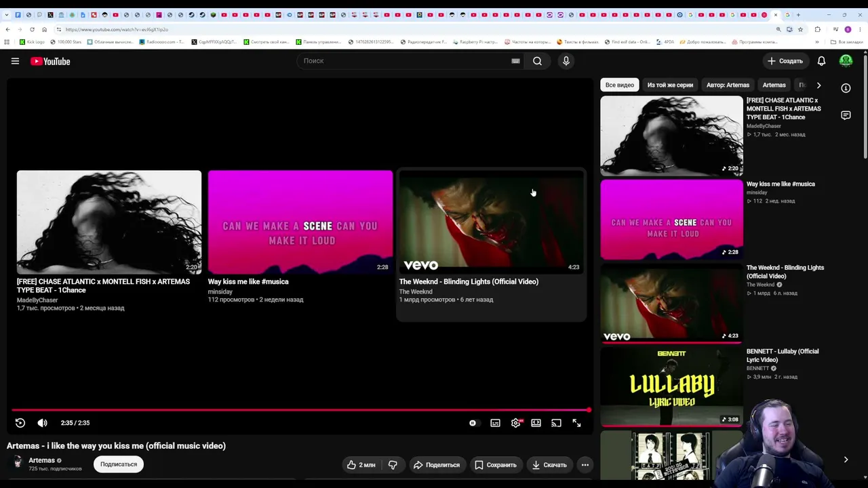Select the Все видео filter chip
Viewport: 868px width, 488px height.
620,85
